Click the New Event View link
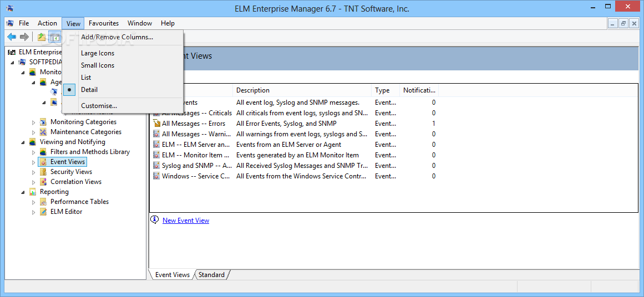Image resolution: width=644 pixels, height=297 pixels. click(186, 221)
